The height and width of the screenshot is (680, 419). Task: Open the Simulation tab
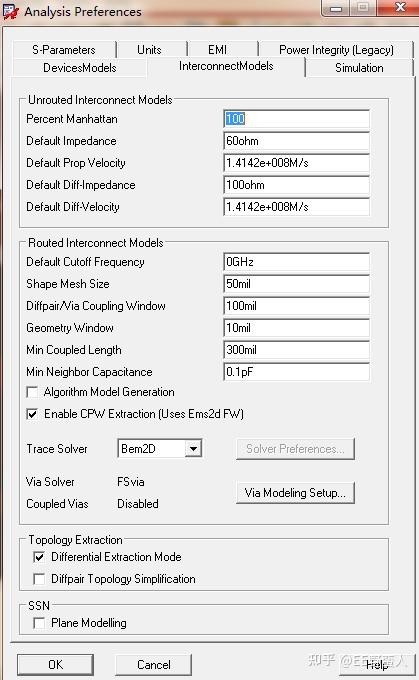pos(359,68)
